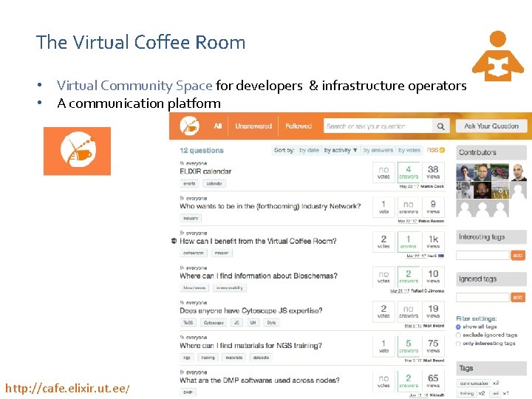Sort questions by votes
Viewport: 532px width, 399px height.
[409, 150]
